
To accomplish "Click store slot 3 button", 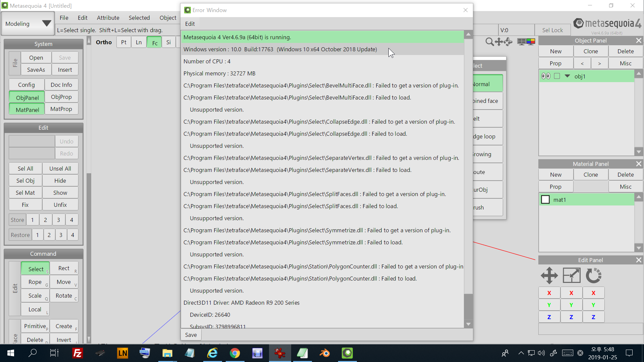I will [x=58, y=220].
